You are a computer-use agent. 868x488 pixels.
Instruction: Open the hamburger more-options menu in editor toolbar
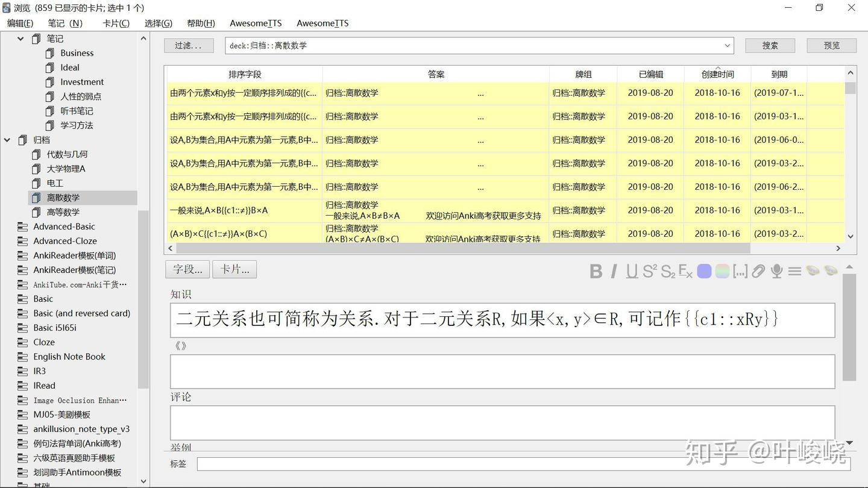point(794,272)
